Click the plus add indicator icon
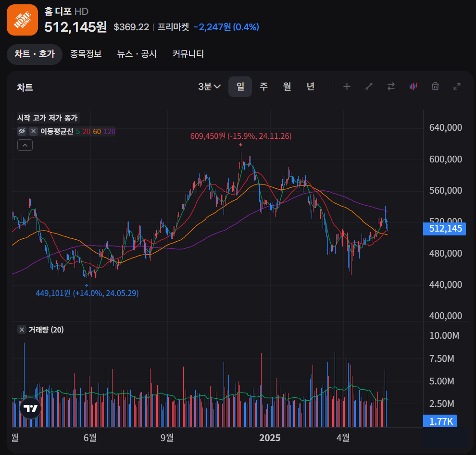The image size is (476, 455). pos(347,87)
